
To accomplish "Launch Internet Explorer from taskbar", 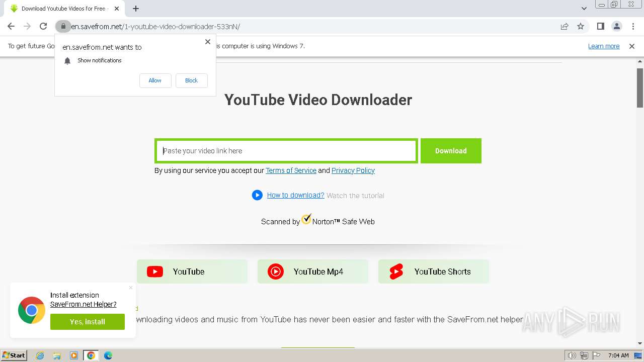I will point(40,355).
